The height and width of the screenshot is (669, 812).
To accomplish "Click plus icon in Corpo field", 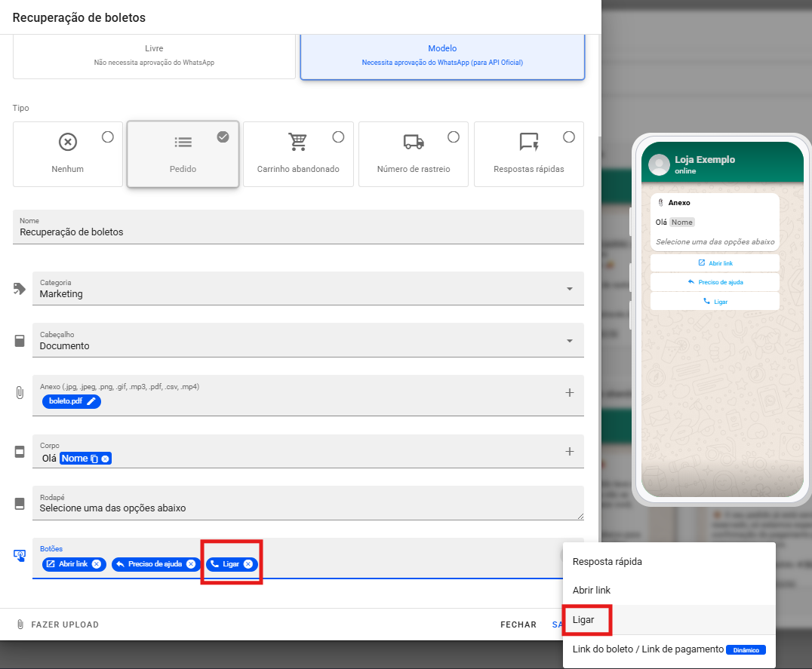I will [570, 451].
